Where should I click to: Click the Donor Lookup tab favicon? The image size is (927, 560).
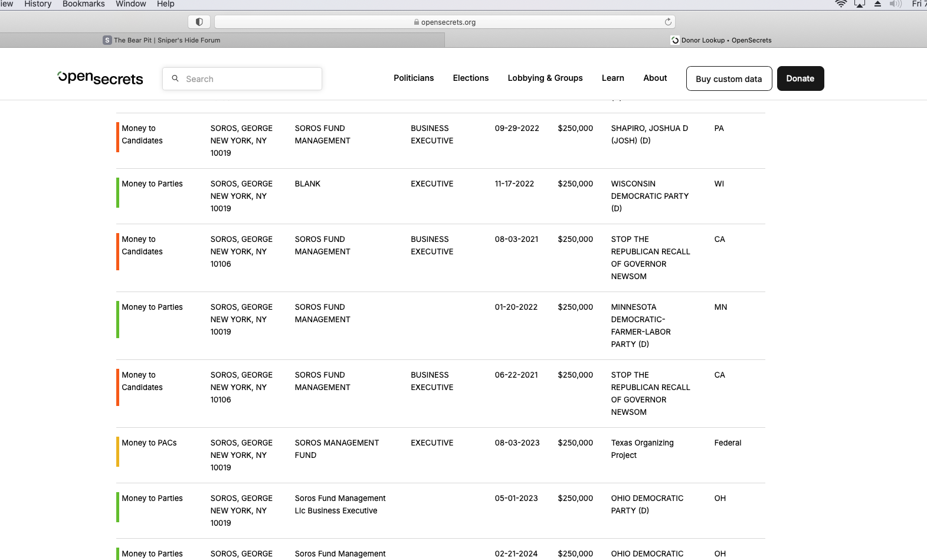pos(675,40)
